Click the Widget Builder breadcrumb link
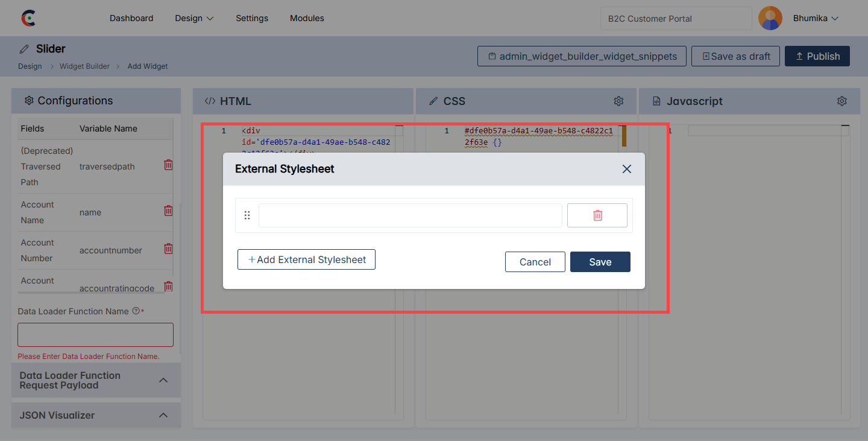The height and width of the screenshot is (441, 868). point(84,66)
